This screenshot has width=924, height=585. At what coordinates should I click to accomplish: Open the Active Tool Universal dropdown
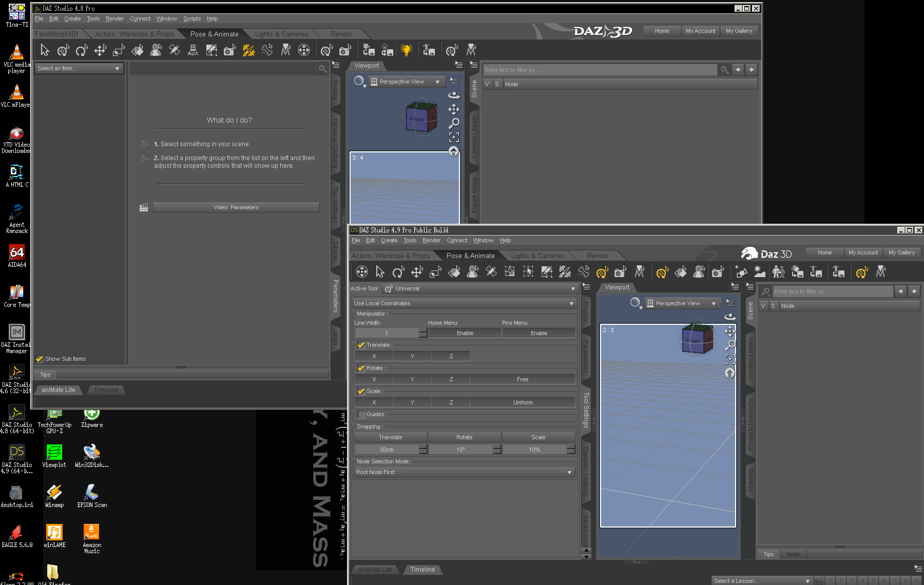480,288
